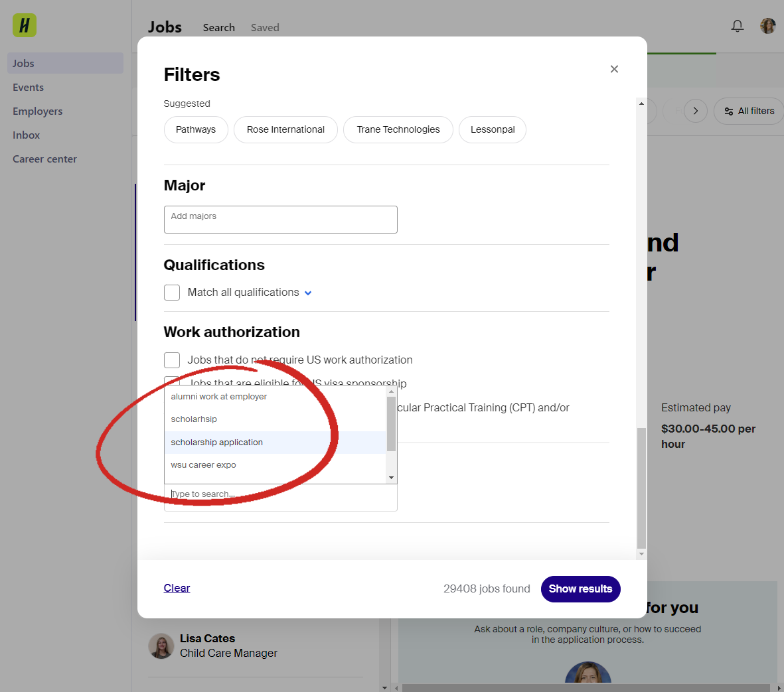This screenshot has height=692, width=784.
Task: Choose 'wsu career expo' option
Action: pos(204,465)
